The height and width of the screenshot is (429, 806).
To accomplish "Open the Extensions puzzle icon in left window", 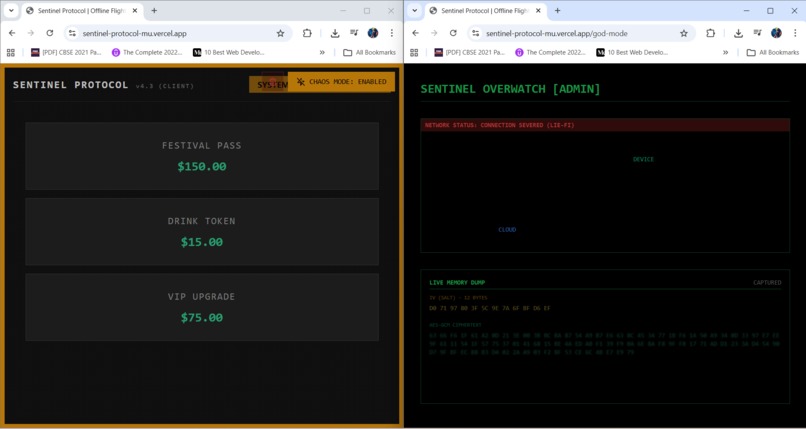I will (307, 33).
